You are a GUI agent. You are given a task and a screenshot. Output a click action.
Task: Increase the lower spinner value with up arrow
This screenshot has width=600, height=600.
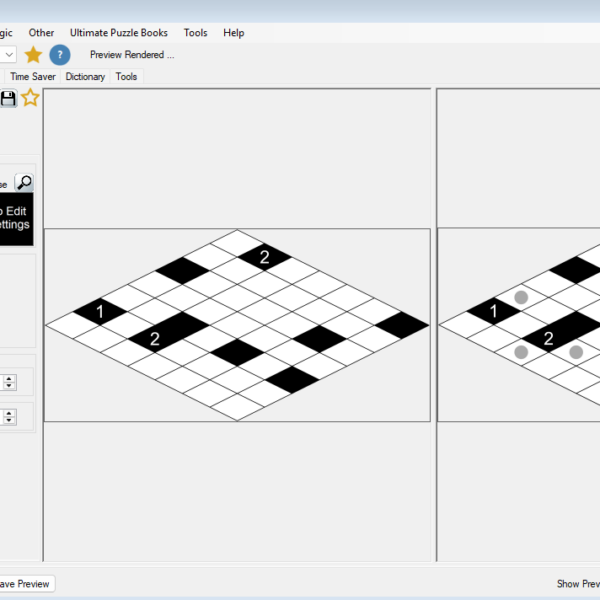[x=9, y=411]
